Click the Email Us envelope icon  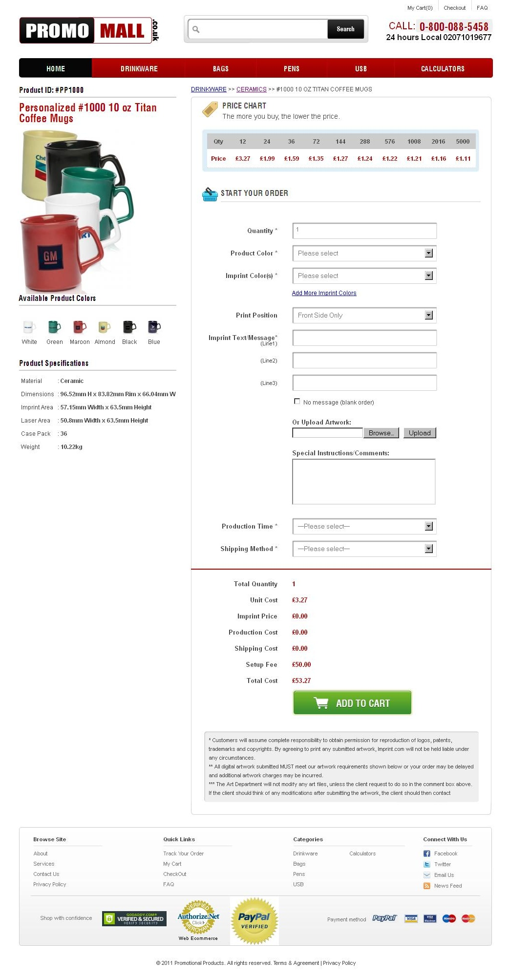[x=426, y=875]
